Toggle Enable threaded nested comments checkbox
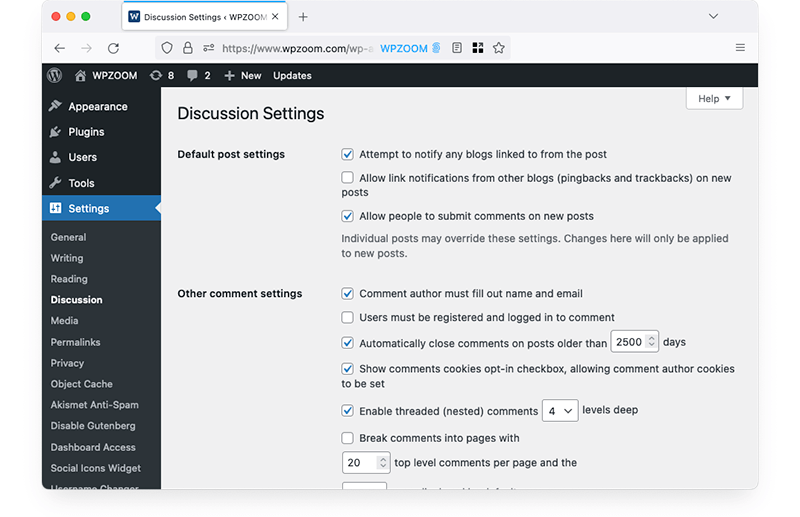 coord(347,411)
